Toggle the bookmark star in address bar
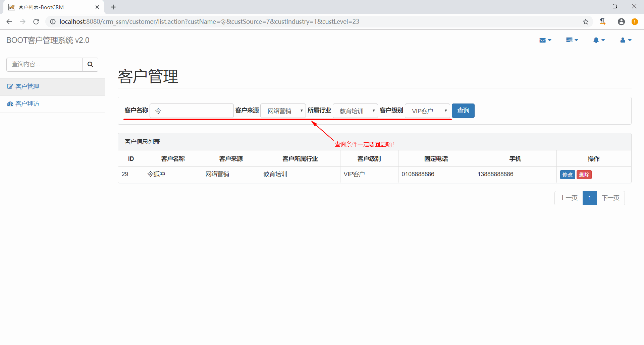 click(x=586, y=21)
